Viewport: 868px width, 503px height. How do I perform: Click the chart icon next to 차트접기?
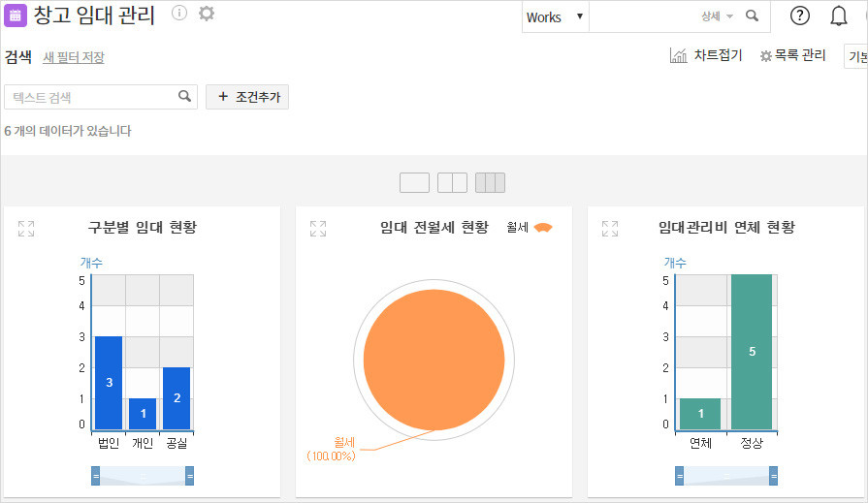pyautogui.click(x=678, y=55)
